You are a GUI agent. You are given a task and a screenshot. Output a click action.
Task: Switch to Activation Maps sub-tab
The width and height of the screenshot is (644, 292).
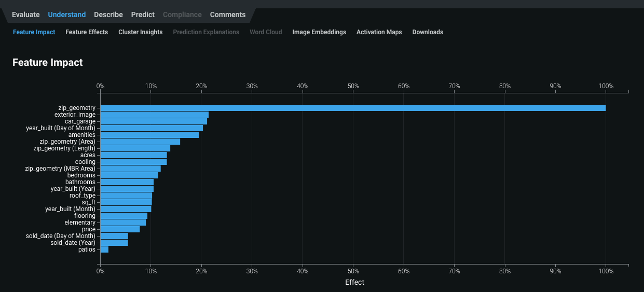[379, 32]
